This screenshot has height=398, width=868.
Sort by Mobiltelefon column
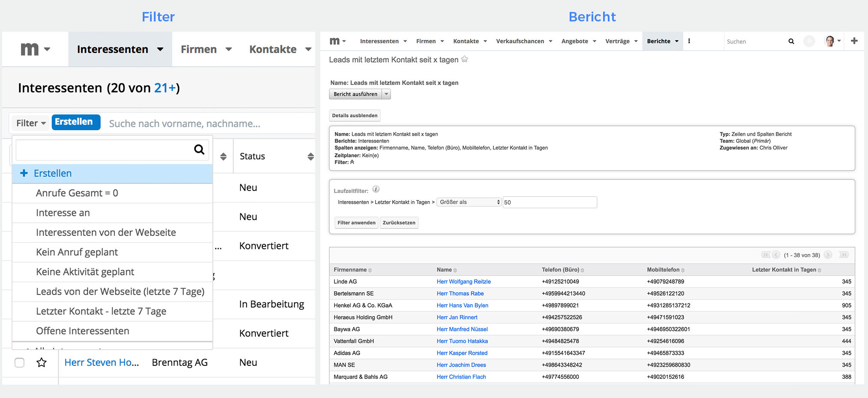click(683, 270)
